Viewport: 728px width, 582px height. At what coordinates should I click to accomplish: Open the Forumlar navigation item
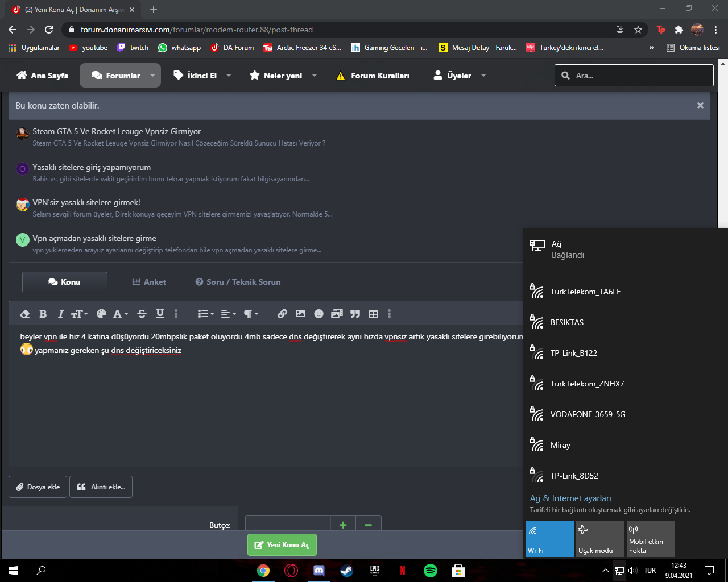(116, 76)
